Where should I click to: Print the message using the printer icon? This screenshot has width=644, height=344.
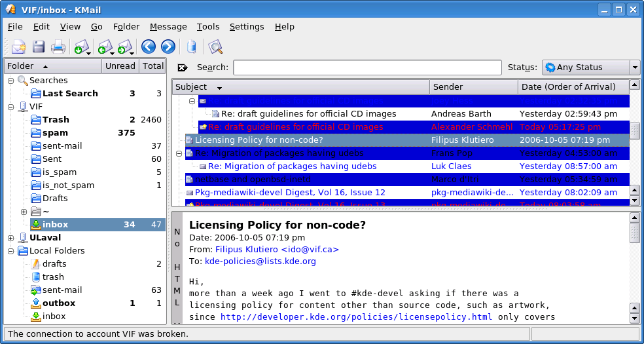click(58, 47)
